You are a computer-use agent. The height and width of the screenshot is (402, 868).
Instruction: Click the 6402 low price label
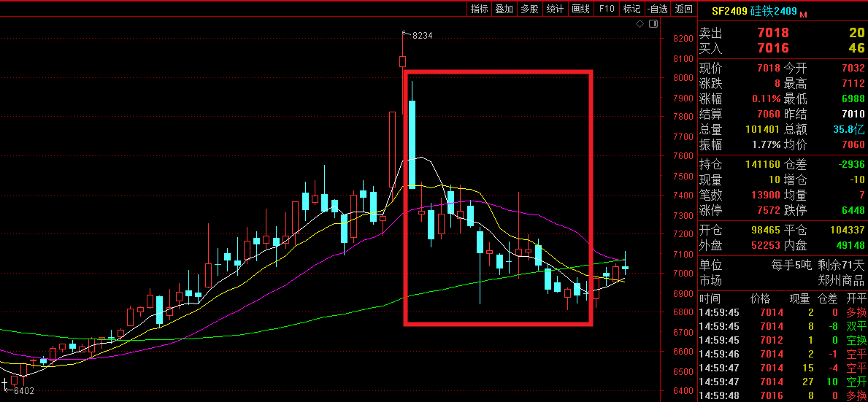(25, 390)
